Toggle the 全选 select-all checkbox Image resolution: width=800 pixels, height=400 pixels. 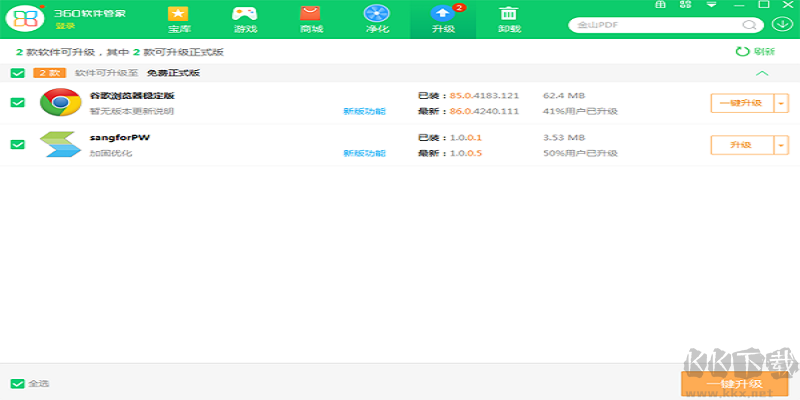pyautogui.click(x=18, y=384)
